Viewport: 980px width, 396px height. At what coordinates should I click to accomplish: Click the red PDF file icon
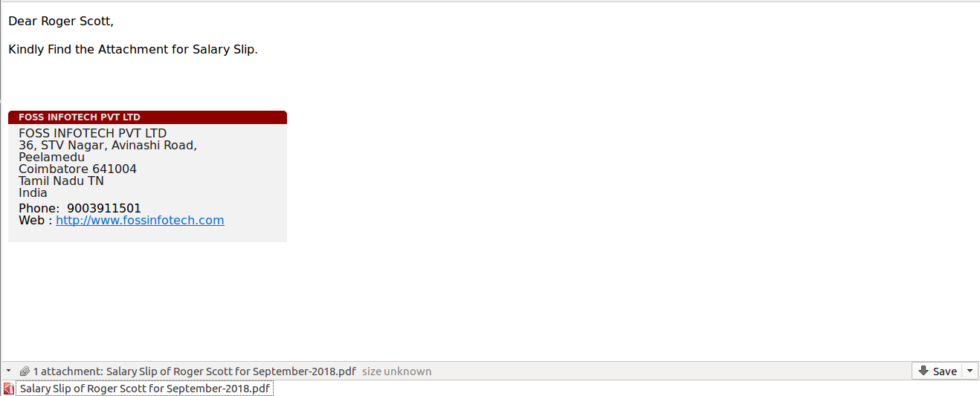pyautogui.click(x=9, y=389)
